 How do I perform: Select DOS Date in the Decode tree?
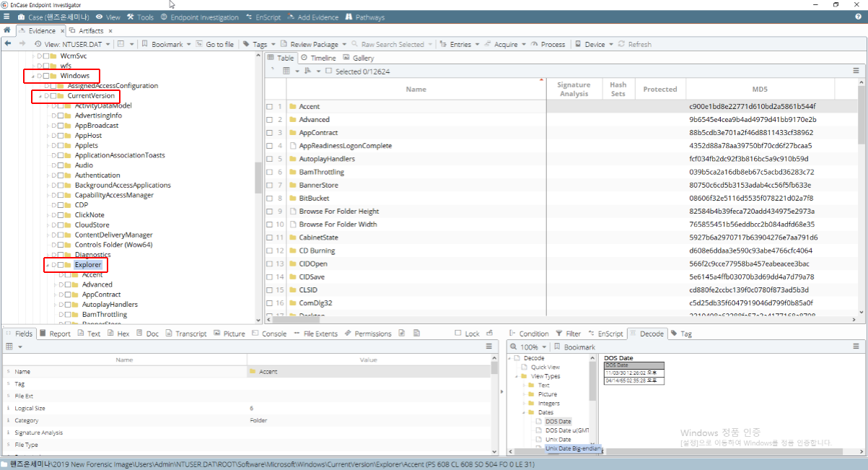pyautogui.click(x=558, y=421)
